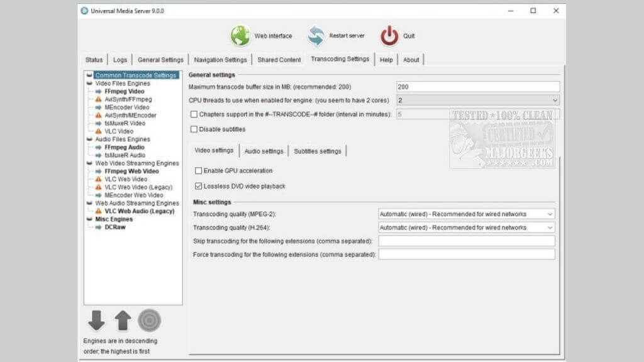This screenshot has height=362, width=644.
Task: Click warning icon beside VLC Web Video
Action: point(99,179)
